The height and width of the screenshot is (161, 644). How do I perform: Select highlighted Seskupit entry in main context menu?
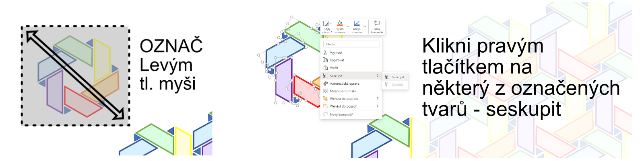pos(336,76)
